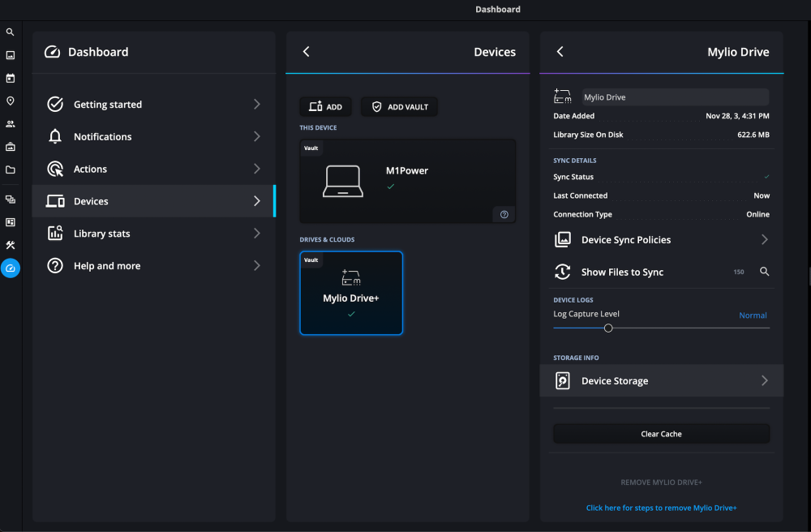Select the Devices menu item

pyautogui.click(x=153, y=201)
